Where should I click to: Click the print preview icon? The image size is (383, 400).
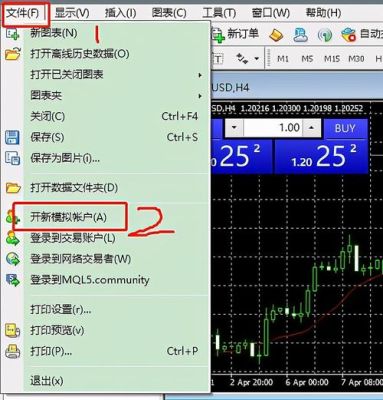13,330
